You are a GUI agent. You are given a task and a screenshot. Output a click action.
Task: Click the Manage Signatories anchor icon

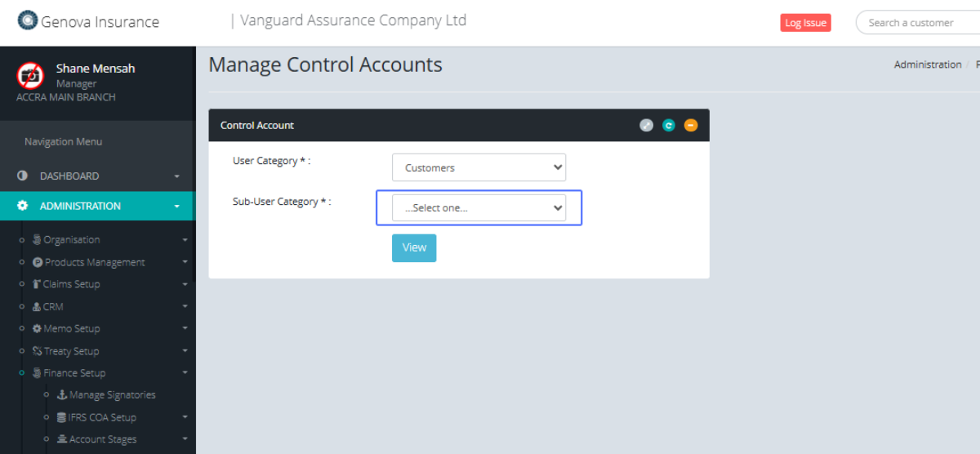[x=62, y=395]
